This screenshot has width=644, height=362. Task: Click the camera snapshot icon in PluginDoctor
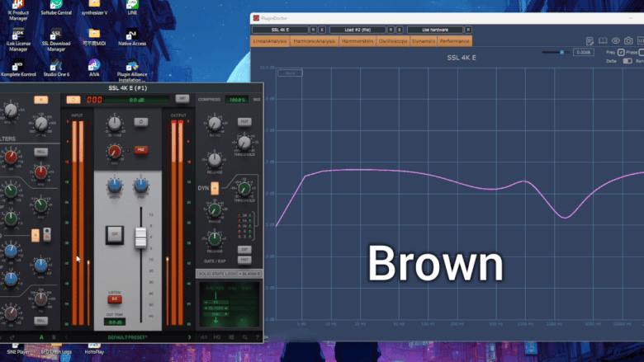click(x=628, y=40)
